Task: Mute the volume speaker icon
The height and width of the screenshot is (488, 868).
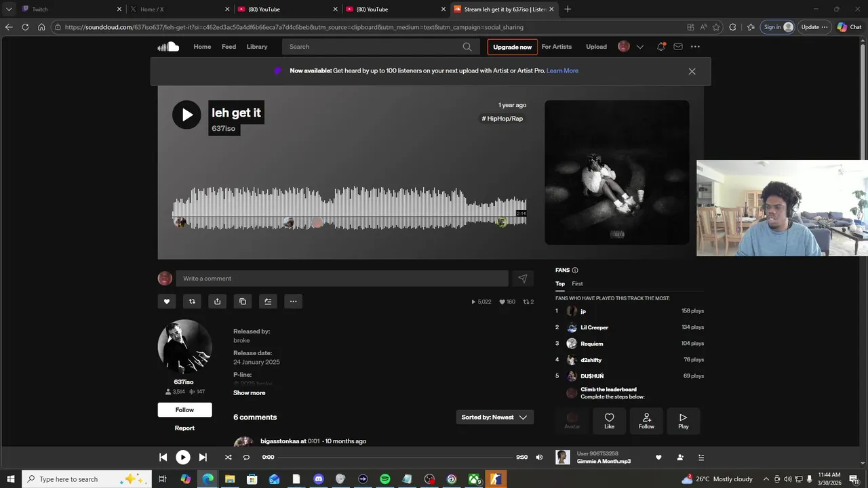Action: click(x=539, y=457)
